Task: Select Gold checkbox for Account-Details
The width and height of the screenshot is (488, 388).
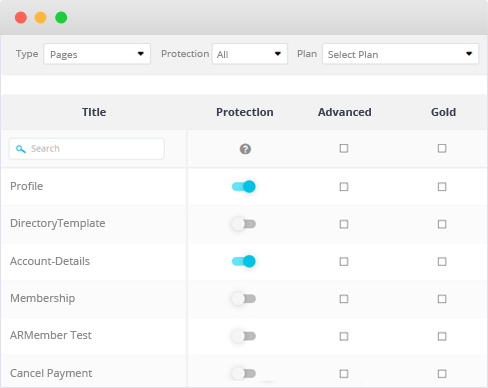Action: (442, 262)
